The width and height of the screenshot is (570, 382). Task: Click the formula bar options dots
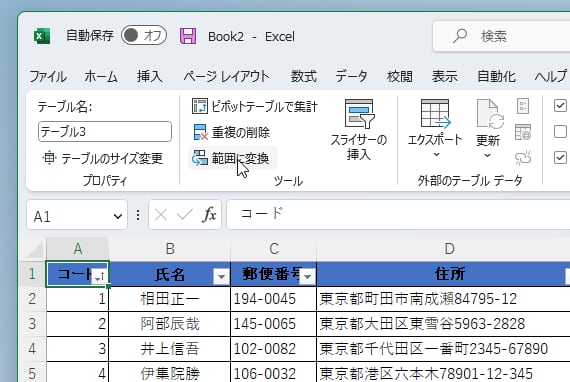[x=138, y=215]
